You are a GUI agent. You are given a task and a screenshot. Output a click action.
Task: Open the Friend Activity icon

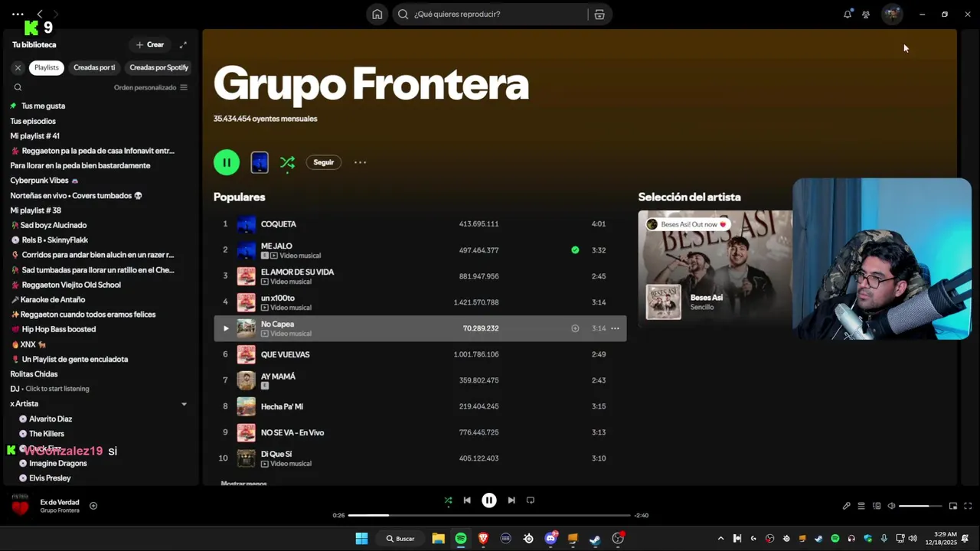(866, 14)
